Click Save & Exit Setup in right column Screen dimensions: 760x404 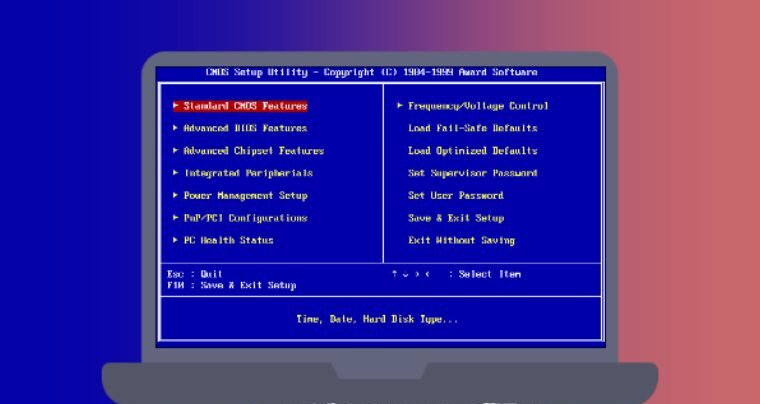[x=455, y=218]
